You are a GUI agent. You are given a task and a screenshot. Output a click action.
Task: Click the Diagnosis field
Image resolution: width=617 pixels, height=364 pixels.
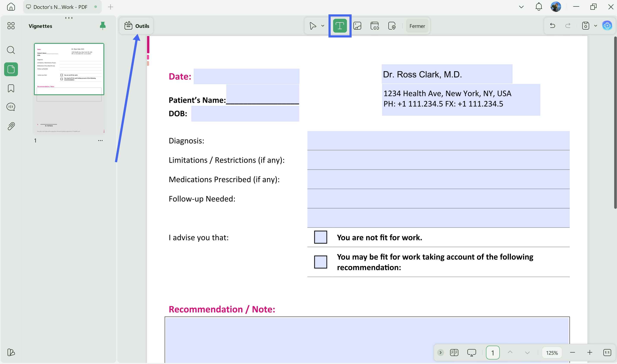pos(438,141)
